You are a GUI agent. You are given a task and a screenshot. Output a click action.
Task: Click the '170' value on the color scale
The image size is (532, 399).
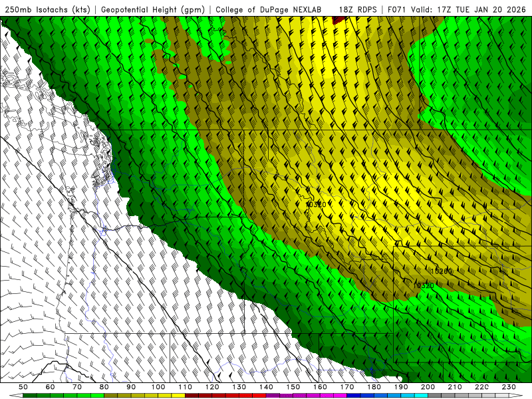tap(347, 387)
